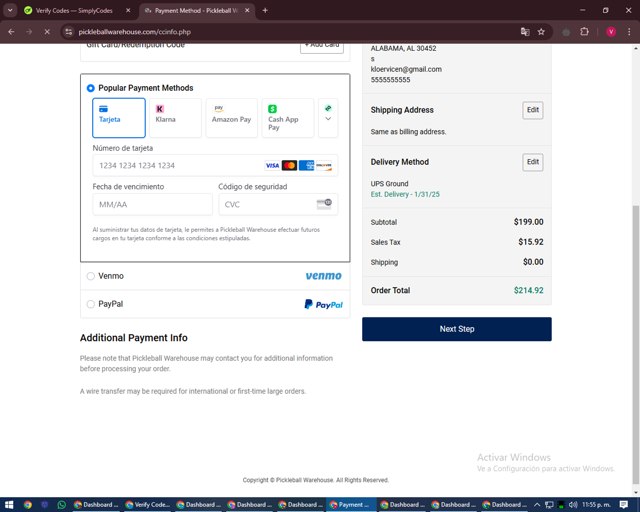The width and height of the screenshot is (640, 512).
Task: Open the Chrome three-dot menu
Action: pyautogui.click(x=629, y=31)
